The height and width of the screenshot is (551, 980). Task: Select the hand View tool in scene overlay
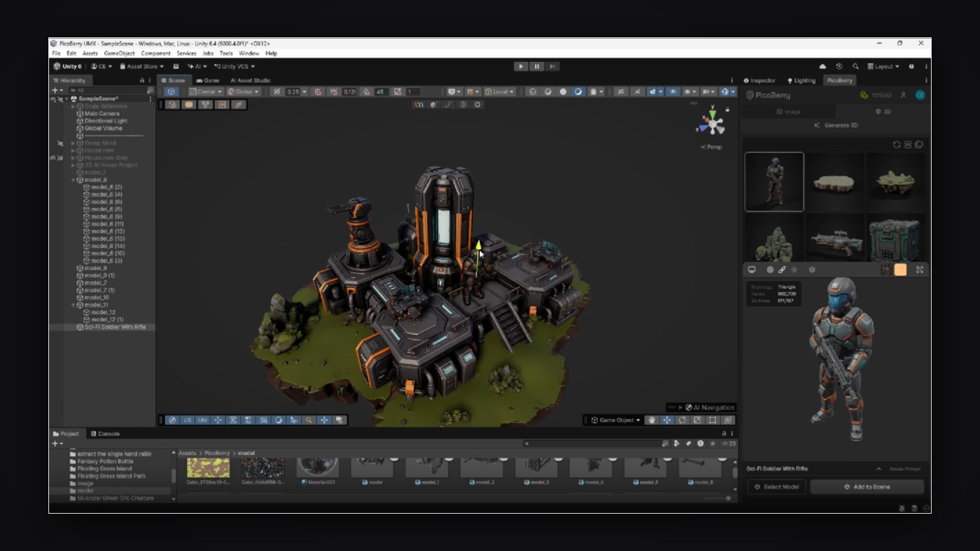pyautogui.click(x=652, y=420)
